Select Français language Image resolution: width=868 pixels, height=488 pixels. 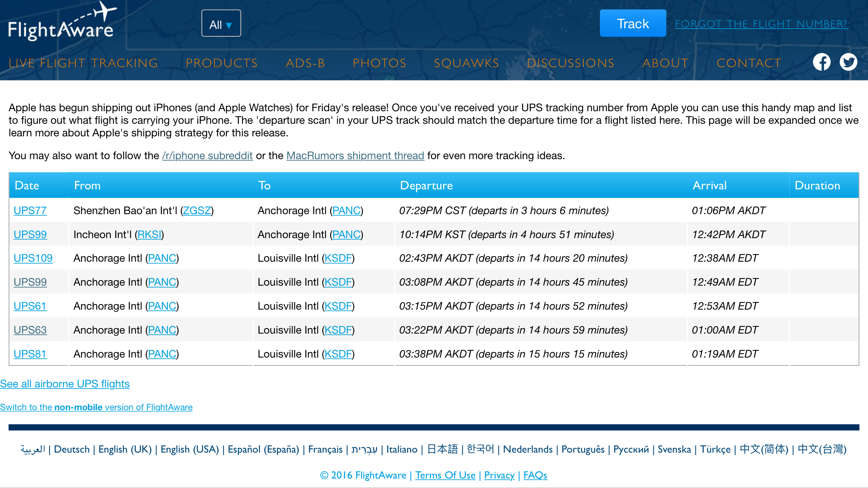325,449
